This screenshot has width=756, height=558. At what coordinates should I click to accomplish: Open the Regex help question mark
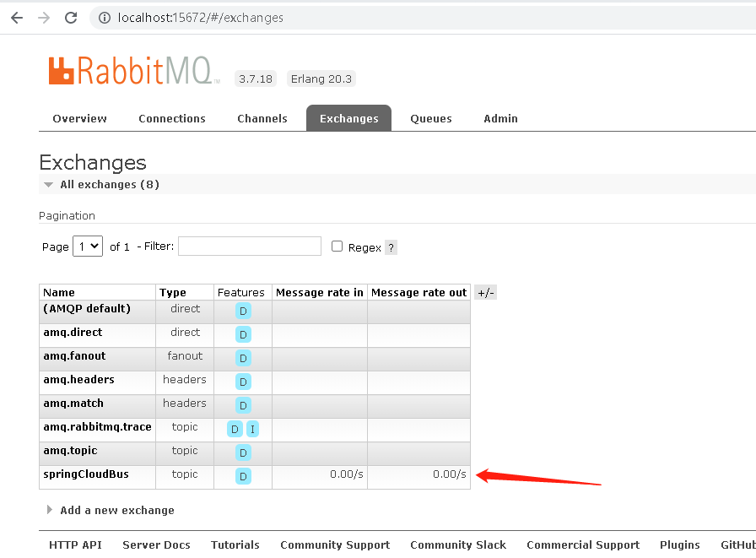click(391, 248)
